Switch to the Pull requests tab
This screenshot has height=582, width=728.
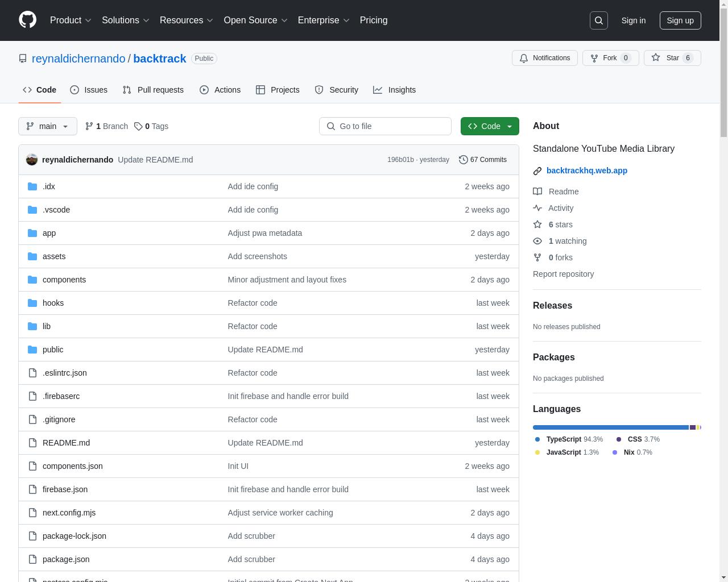pyautogui.click(x=153, y=90)
